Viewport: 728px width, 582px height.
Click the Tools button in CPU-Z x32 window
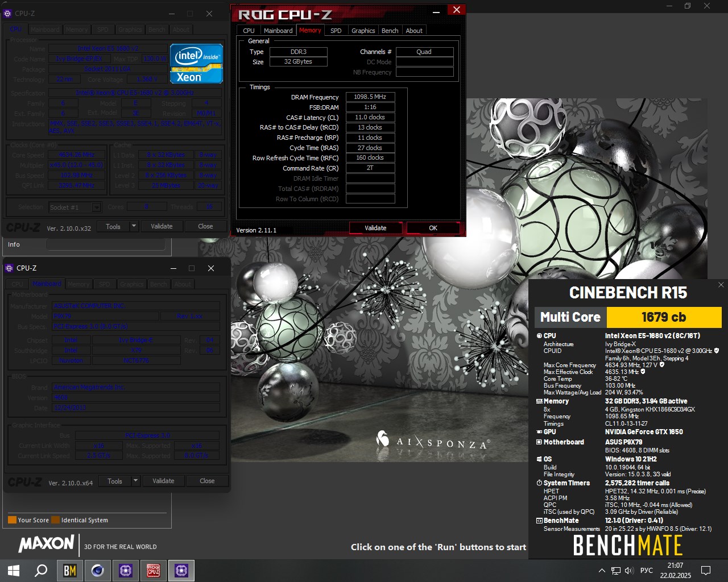click(113, 226)
